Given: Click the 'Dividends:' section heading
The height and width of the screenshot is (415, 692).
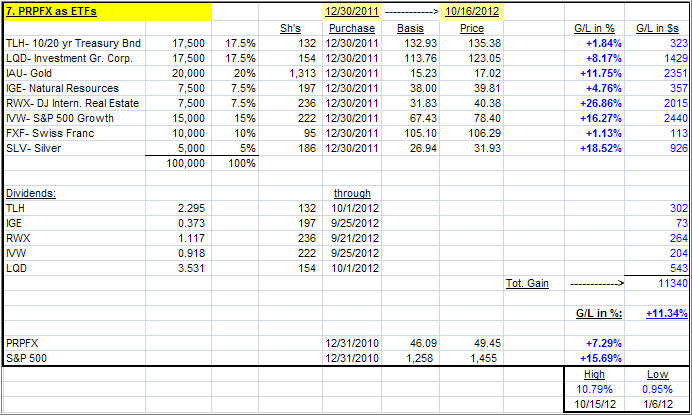Looking at the screenshot, I should [x=30, y=193].
